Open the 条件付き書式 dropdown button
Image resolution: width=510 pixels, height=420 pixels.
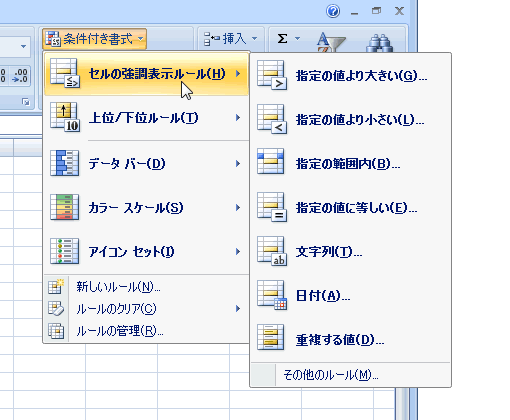(x=94, y=39)
